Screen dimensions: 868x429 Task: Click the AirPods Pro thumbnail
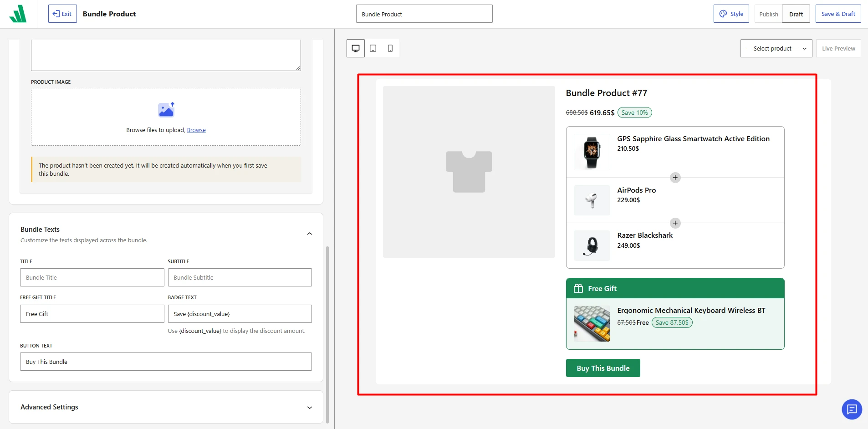592,200
